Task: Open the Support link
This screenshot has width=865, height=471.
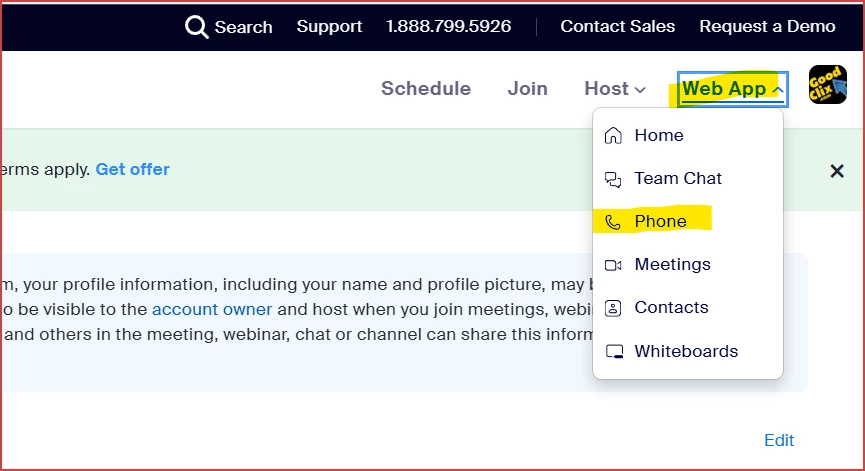Action: click(x=329, y=26)
